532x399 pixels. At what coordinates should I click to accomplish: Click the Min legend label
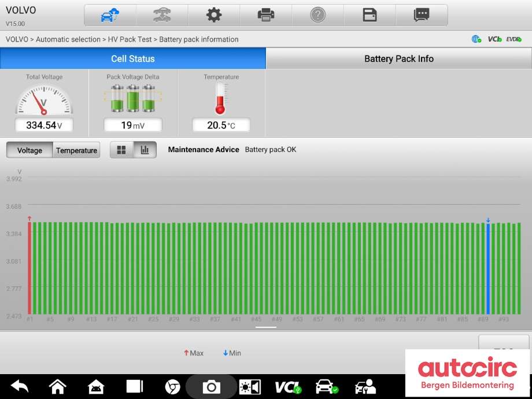coord(232,353)
